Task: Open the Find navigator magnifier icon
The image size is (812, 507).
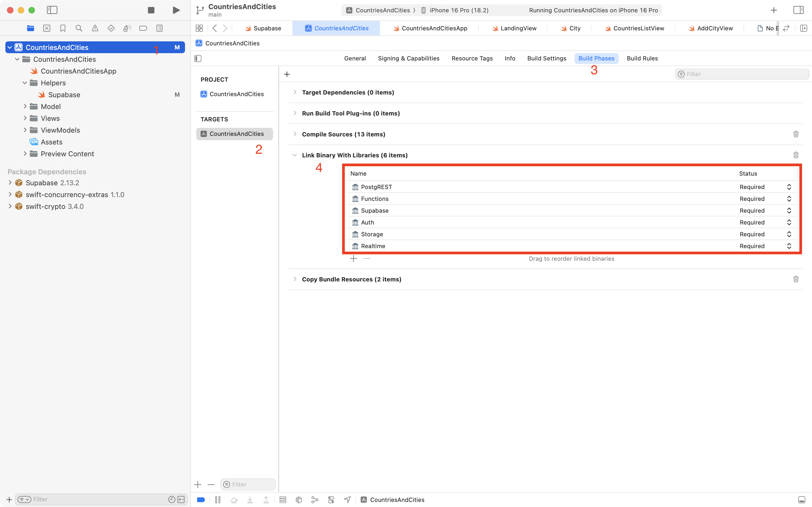Action: coord(79,28)
